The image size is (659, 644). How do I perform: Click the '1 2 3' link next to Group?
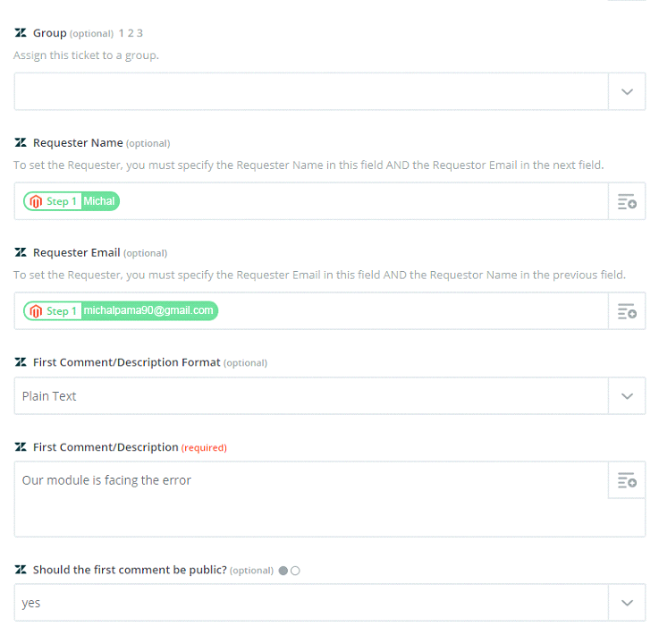pyautogui.click(x=131, y=33)
